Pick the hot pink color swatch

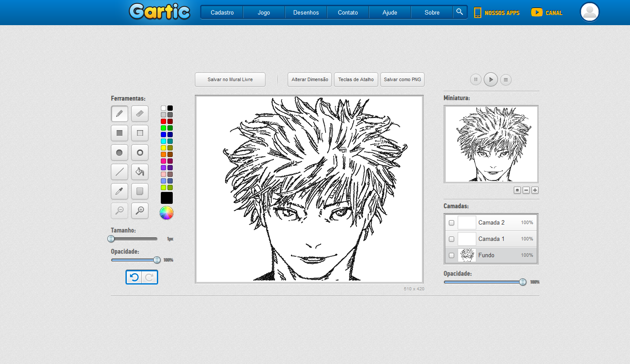(x=163, y=161)
